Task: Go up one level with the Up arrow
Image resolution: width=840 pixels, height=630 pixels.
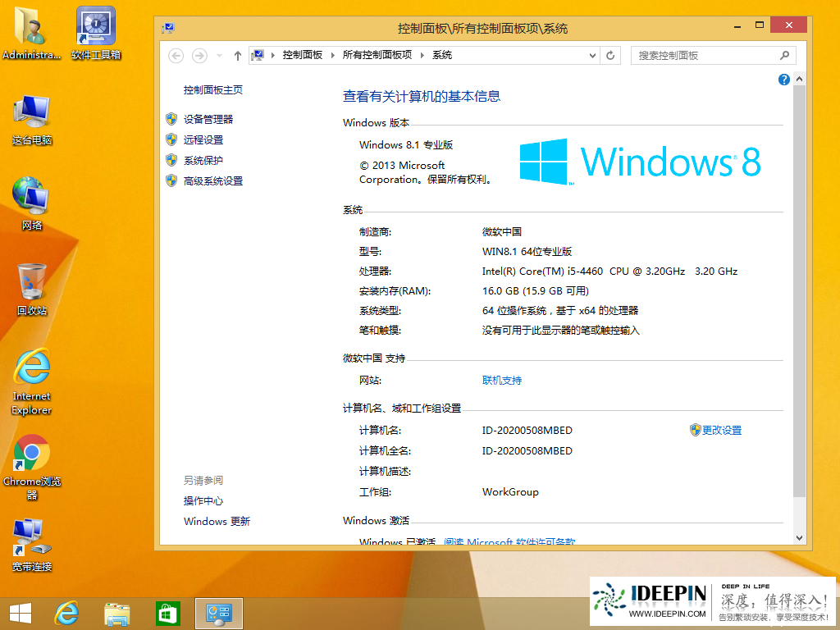Action: coord(238,55)
